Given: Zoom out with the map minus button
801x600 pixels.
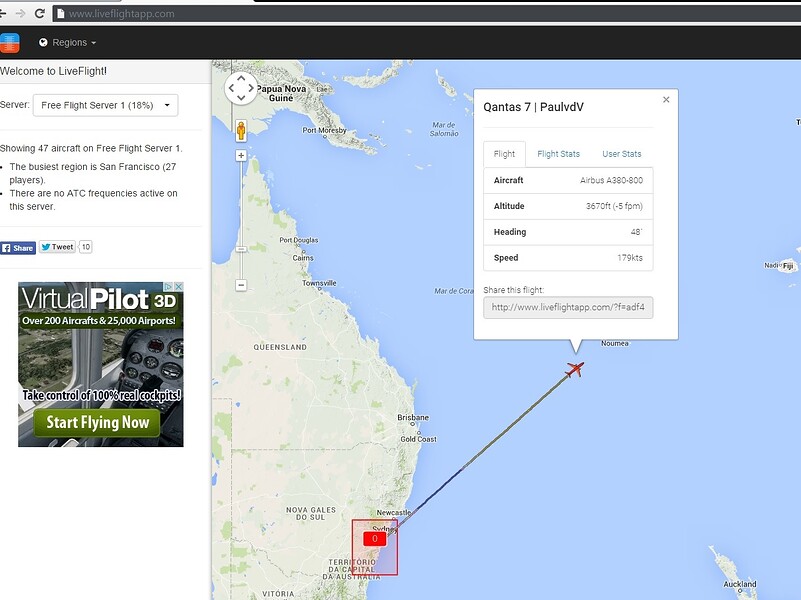Looking at the screenshot, I should click(x=241, y=285).
